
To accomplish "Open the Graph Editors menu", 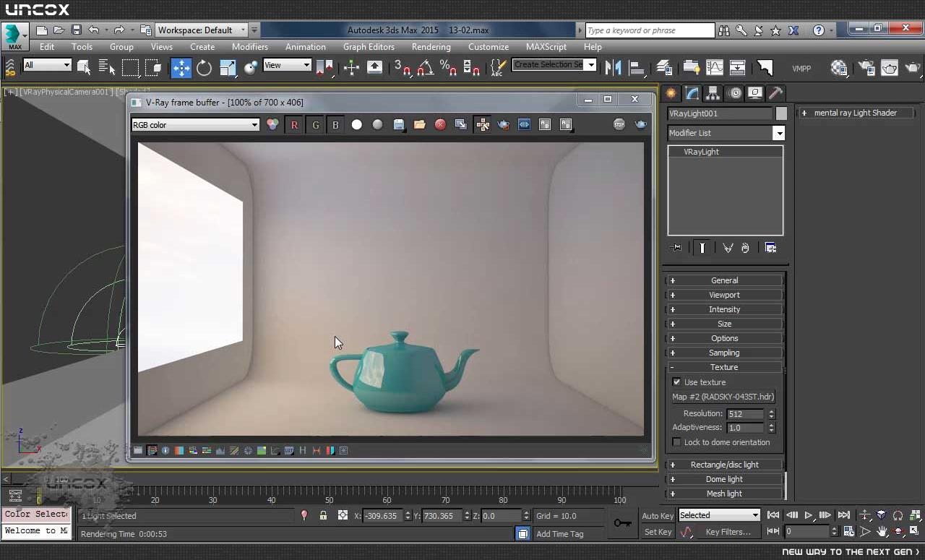I will pos(369,47).
